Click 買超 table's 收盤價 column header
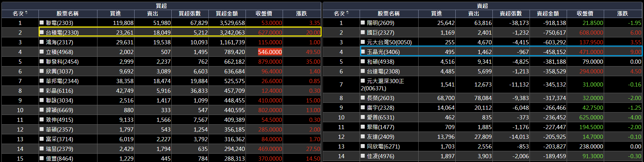644x162 pixels. coord(264,13)
